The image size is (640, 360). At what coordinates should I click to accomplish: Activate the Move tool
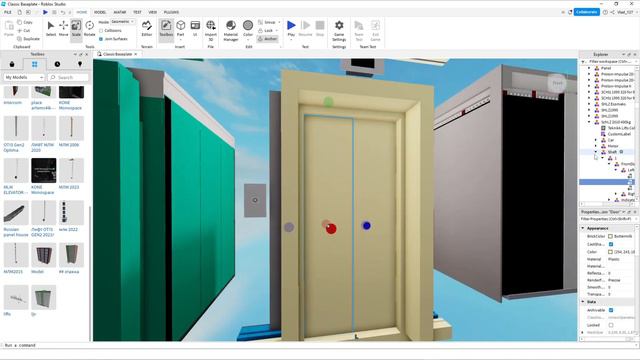[63, 29]
